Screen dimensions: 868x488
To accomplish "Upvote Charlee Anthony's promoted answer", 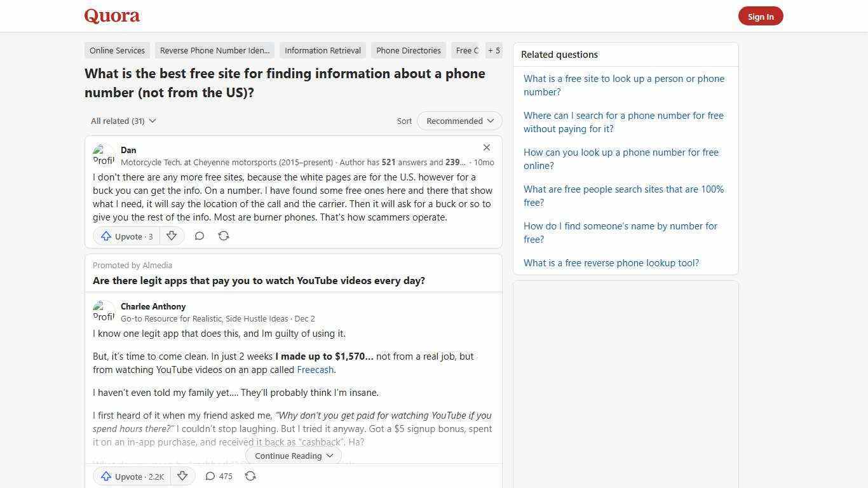I will click(x=131, y=476).
